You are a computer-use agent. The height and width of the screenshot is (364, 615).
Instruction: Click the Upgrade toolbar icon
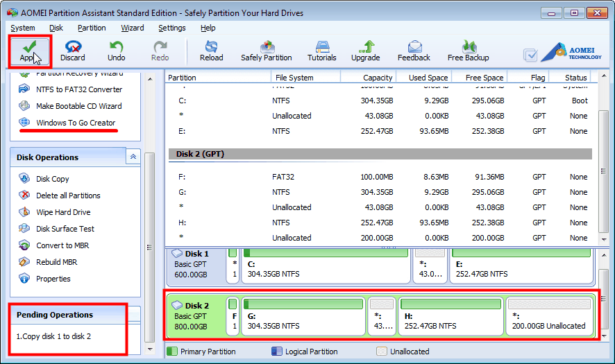(366, 51)
